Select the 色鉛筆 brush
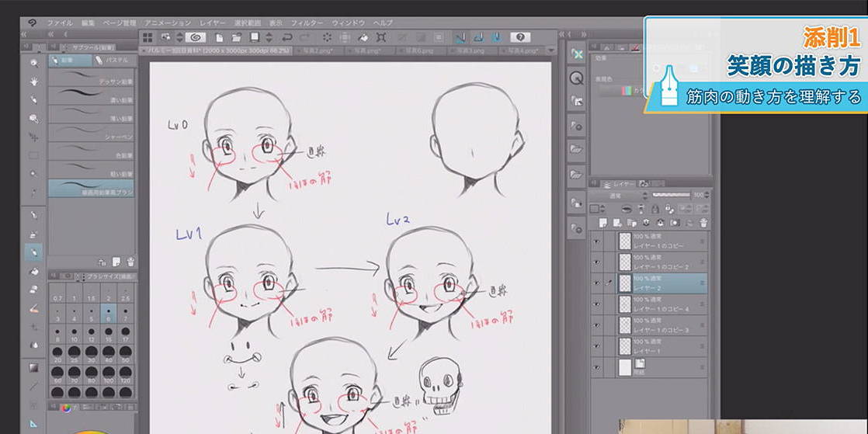This screenshot has height=434, width=868. 92,151
